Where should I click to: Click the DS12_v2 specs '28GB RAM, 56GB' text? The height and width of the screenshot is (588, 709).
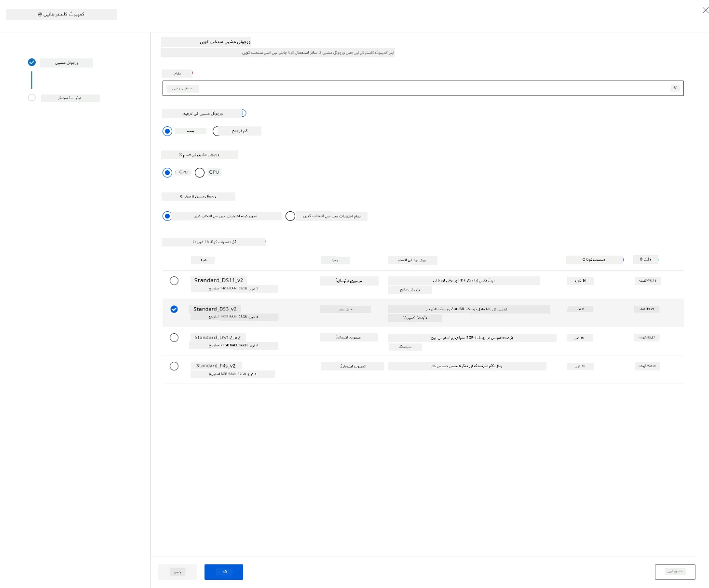click(x=234, y=345)
